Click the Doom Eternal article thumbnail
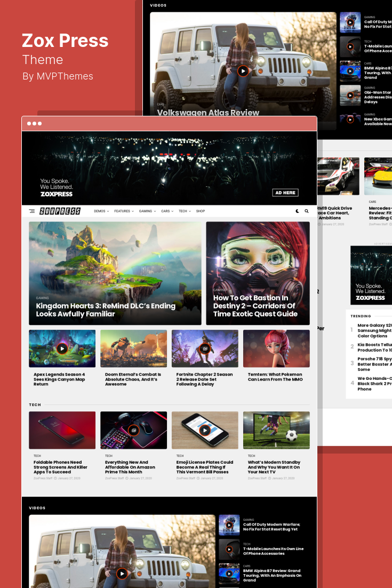This screenshot has height=588, width=392. pos(133,348)
